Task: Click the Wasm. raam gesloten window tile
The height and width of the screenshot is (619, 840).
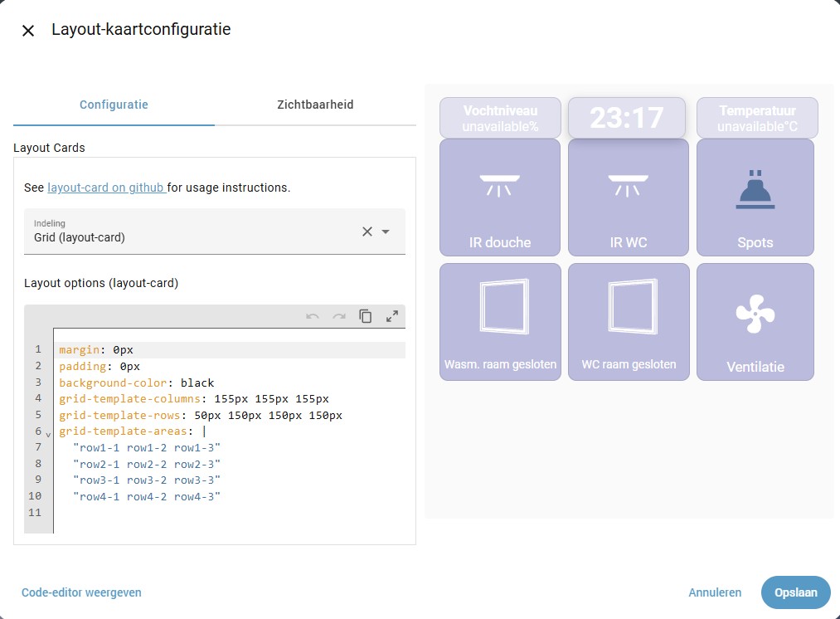Action: click(500, 322)
